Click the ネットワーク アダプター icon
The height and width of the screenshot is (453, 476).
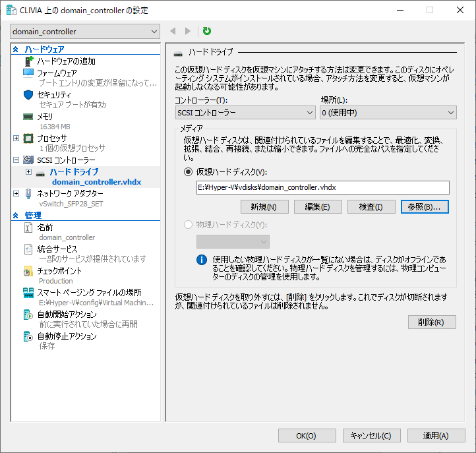click(x=28, y=194)
